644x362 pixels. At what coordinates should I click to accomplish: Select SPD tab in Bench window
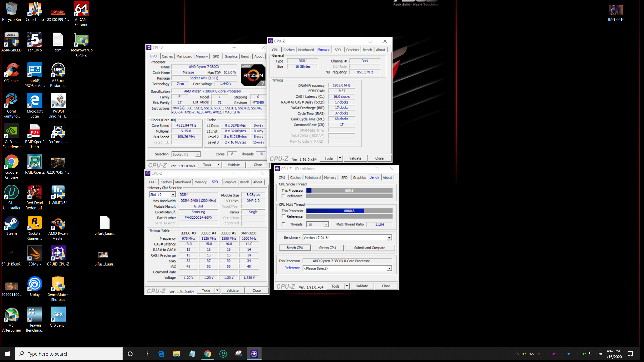pyautogui.click(x=344, y=178)
